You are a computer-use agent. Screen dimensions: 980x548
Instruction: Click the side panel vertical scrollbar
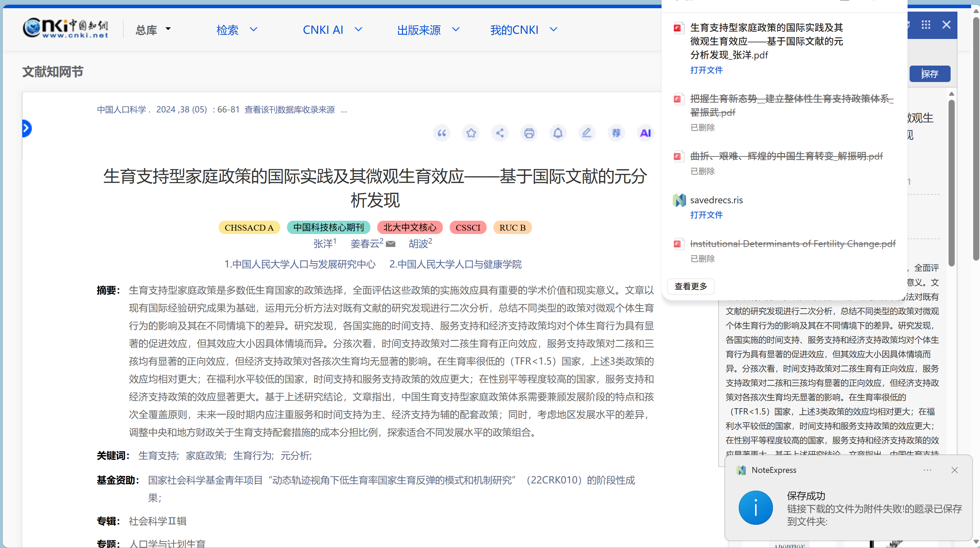(951, 182)
